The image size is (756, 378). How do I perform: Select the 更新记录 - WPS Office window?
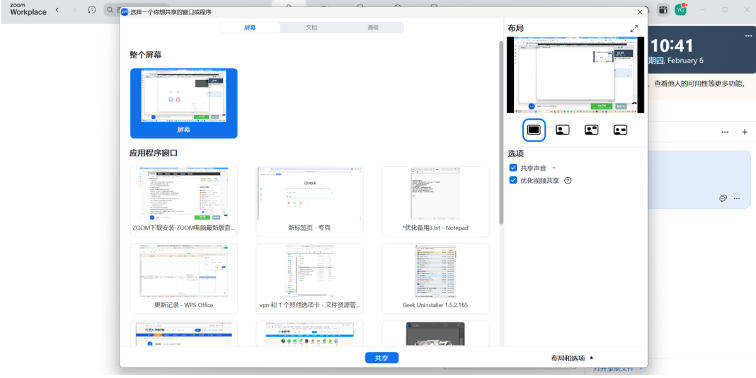pyautogui.click(x=184, y=278)
